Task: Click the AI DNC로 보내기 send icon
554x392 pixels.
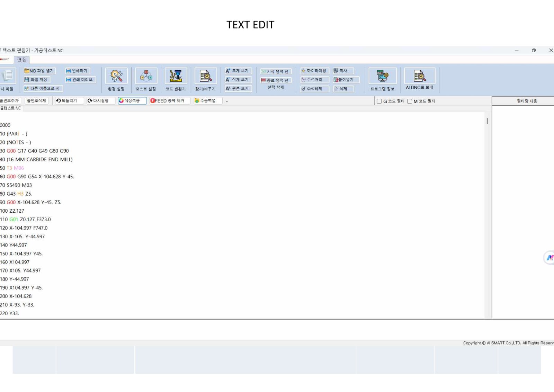Action: 420,76
